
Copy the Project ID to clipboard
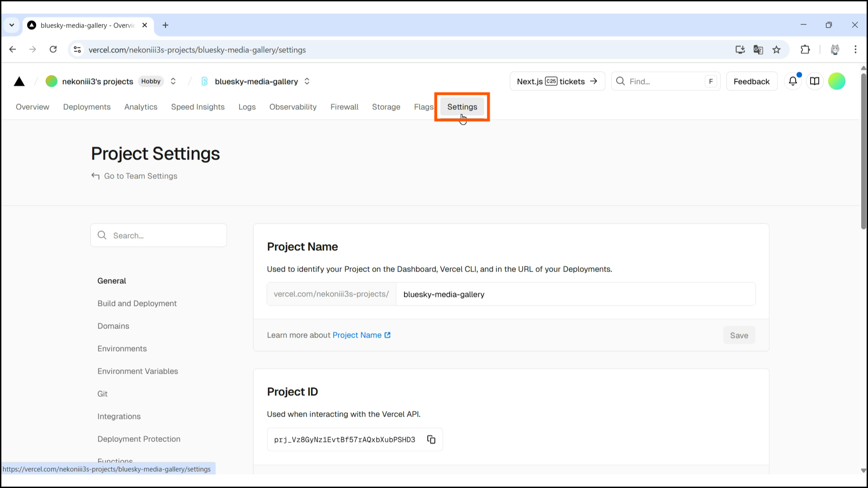(x=431, y=440)
